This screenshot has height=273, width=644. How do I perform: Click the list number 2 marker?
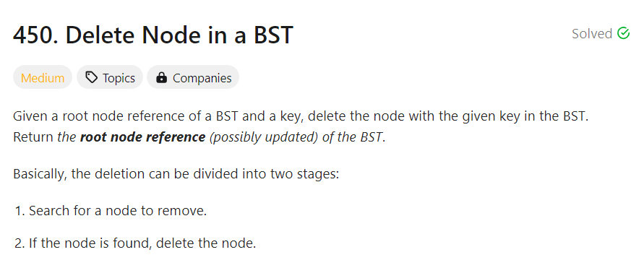20,244
